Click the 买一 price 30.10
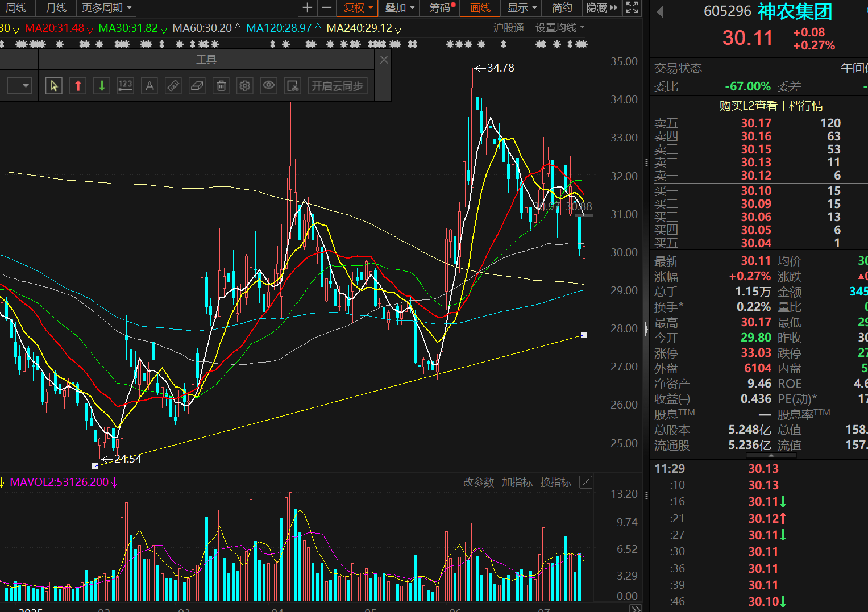Viewport: 868px width, 612px height. (x=756, y=191)
